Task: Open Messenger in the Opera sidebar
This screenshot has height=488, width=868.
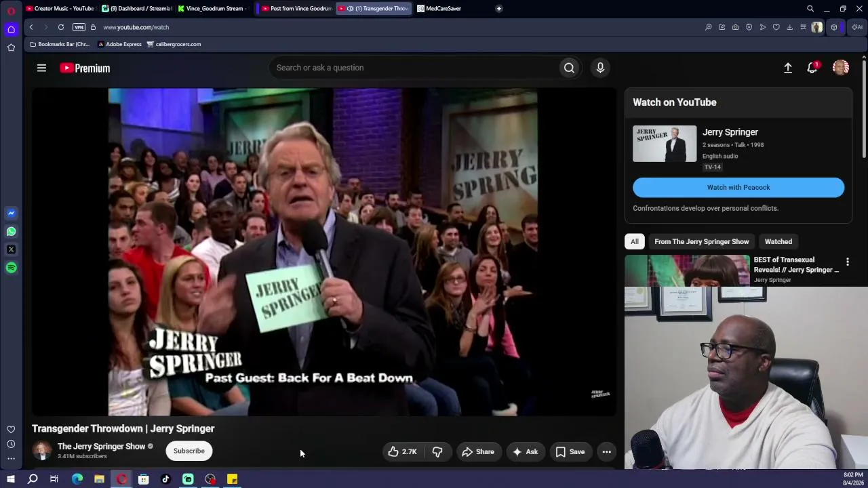Action: (x=11, y=213)
